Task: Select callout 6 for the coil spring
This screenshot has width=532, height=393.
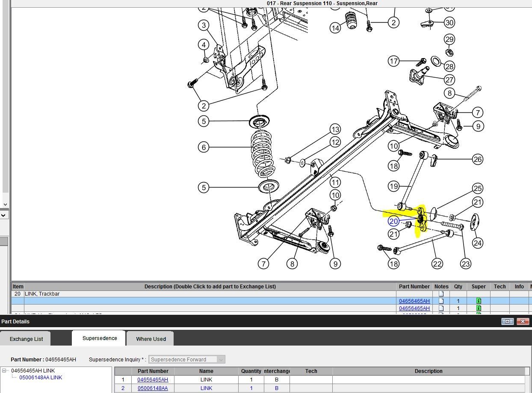Action: [204, 147]
